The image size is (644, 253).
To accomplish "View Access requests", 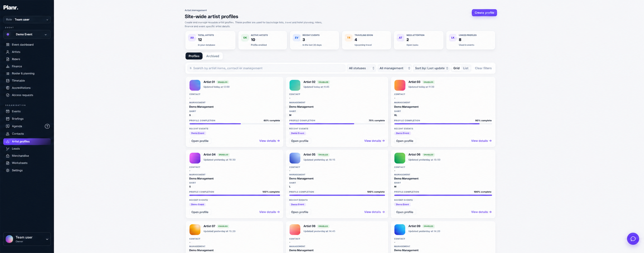I will [27, 95].
